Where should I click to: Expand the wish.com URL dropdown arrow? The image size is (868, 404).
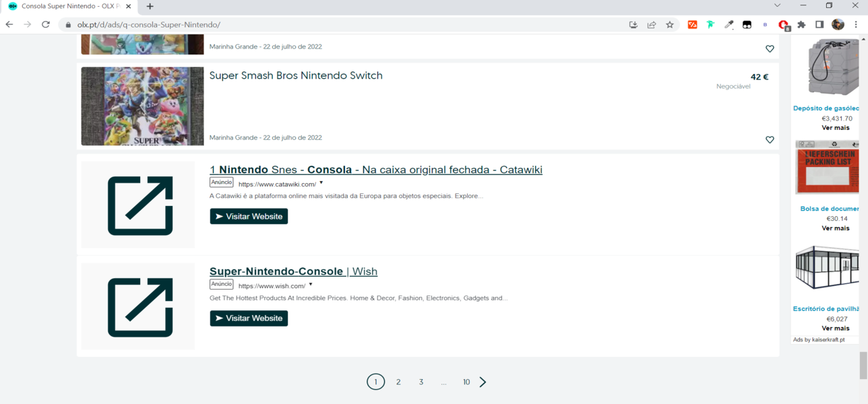click(x=311, y=284)
